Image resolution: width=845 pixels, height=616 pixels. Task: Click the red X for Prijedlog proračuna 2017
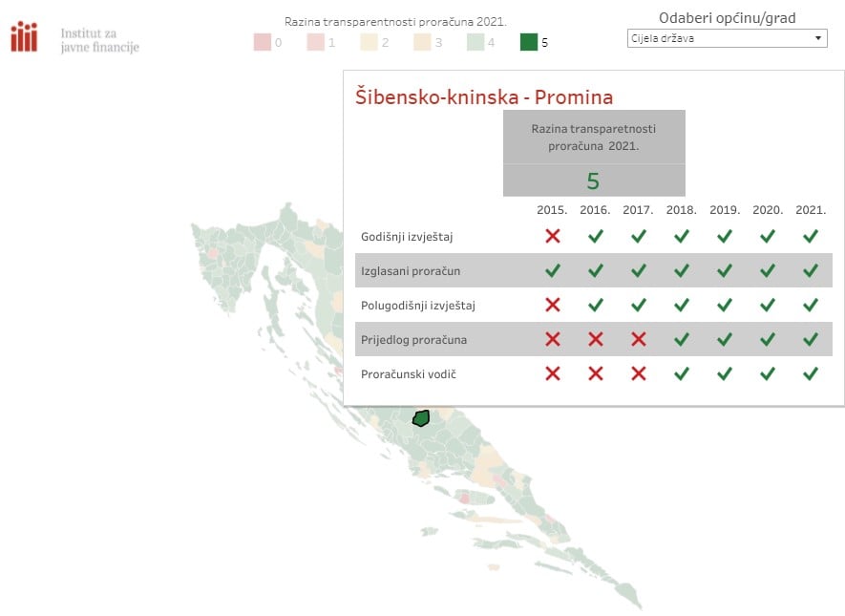639,340
